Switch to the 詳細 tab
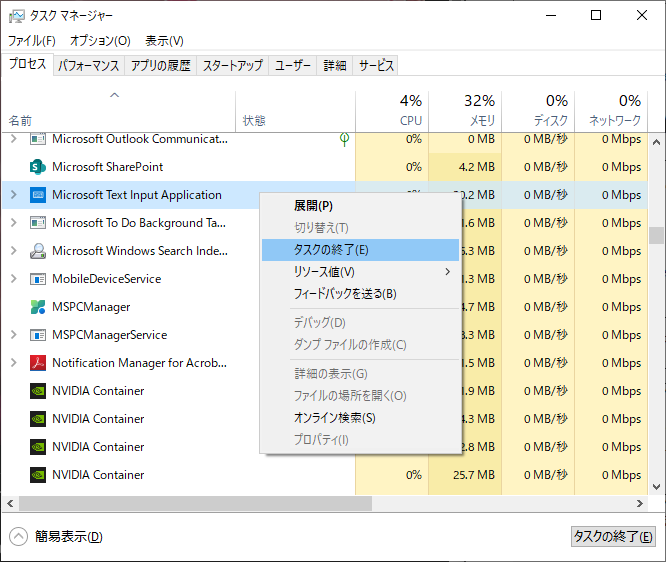666x562 pixels. pyautogui.click(x=335, y=65)
